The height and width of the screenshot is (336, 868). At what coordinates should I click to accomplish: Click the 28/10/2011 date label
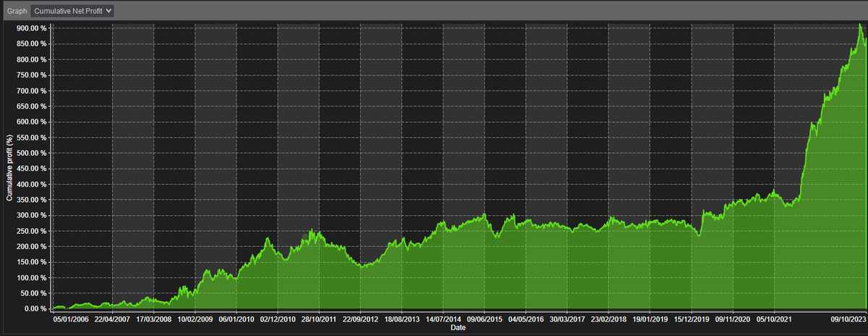pos(319,319)
